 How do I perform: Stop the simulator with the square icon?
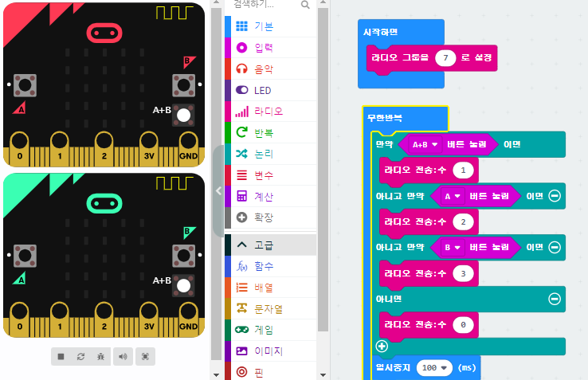tap(61, 357)
